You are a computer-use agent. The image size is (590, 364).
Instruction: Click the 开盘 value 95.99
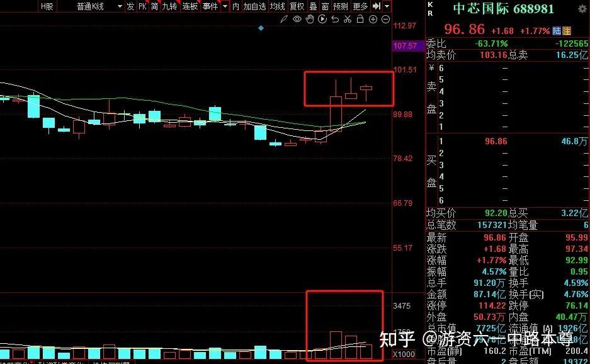click(x=576, y=237)
